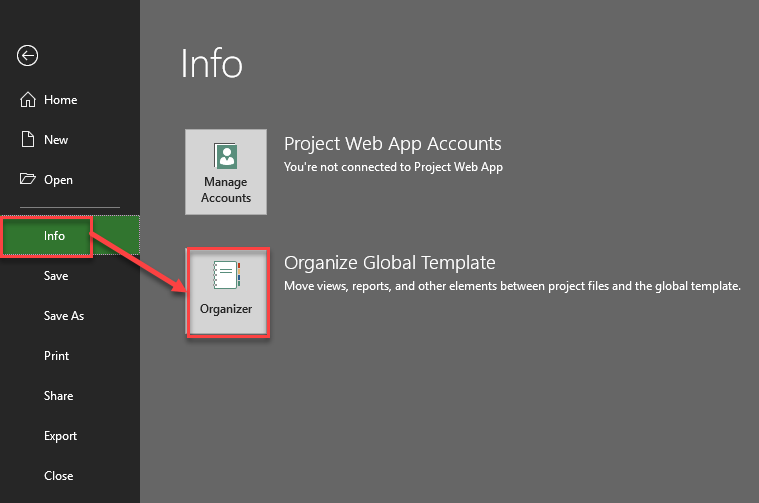This screenshot has height=503, width=759.
Task: Select Export in the left menu
Action: pyautogui.click(x=60, y=436)
